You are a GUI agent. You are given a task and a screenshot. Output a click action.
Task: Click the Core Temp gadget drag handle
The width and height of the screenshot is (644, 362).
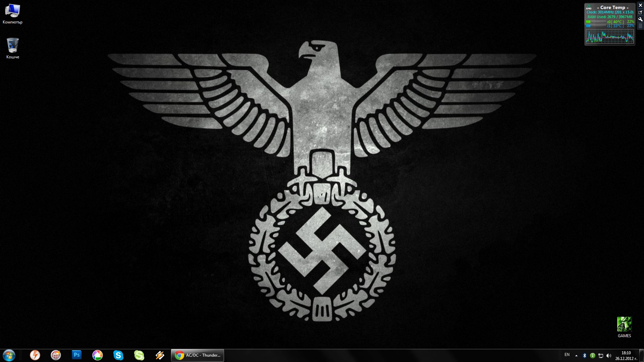[x=640, y=26]
